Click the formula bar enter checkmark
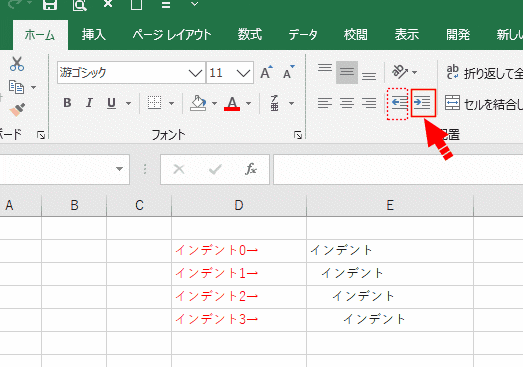 (x=215, y=169)
